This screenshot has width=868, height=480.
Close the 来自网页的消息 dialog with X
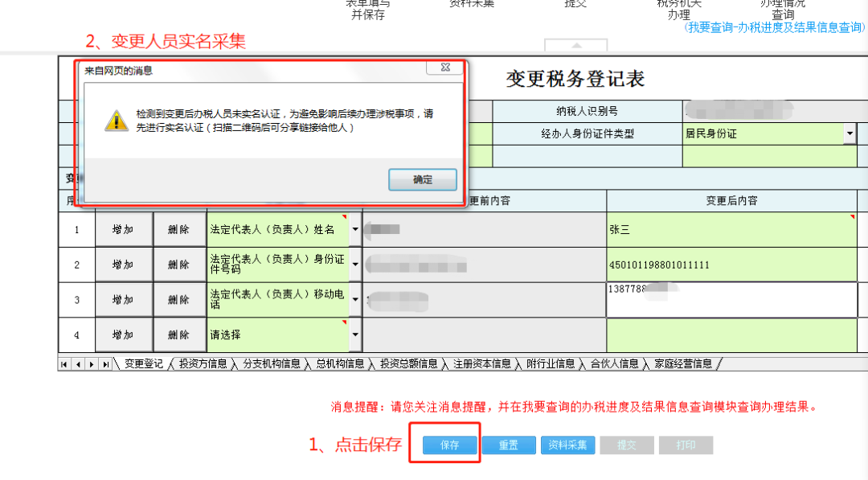coord(445,68)
